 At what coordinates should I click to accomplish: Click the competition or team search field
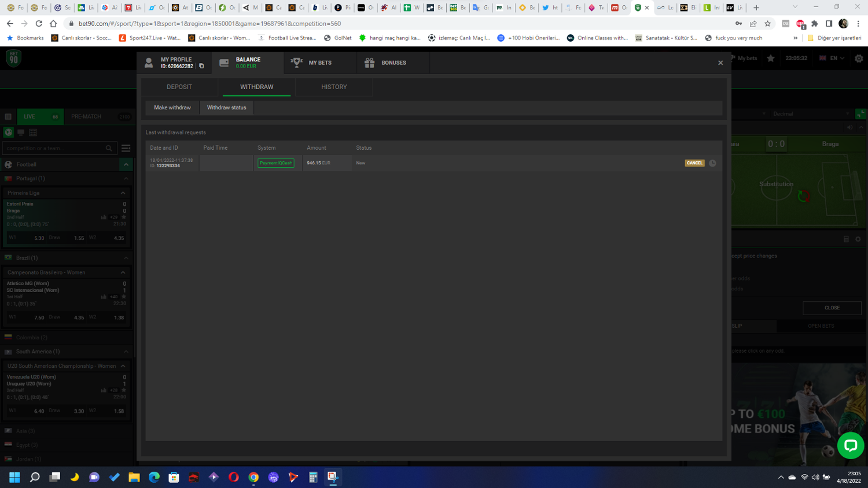tap(55, 149)
